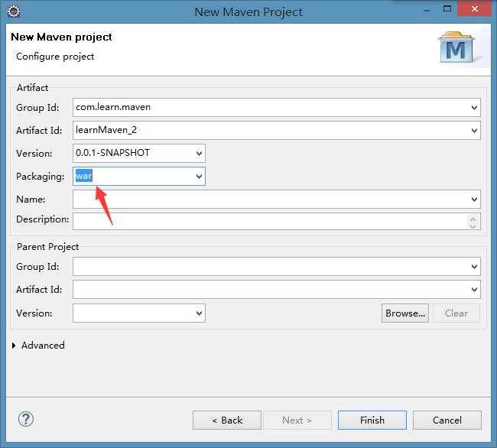The image size is (497, 448).
Task: Open the 0.0.1-SNAPSHOT Version dropdown arrow
Action: [x=199, y=154]
